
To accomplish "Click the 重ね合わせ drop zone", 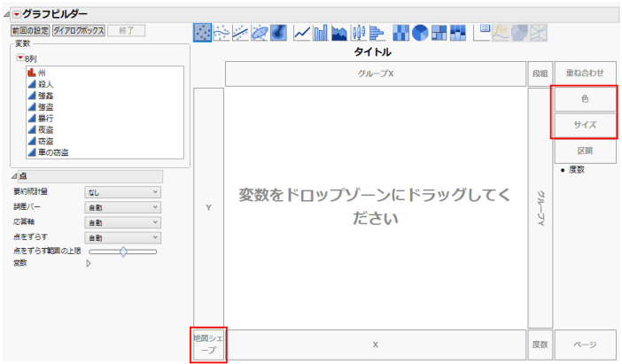I will coord(585,73).
